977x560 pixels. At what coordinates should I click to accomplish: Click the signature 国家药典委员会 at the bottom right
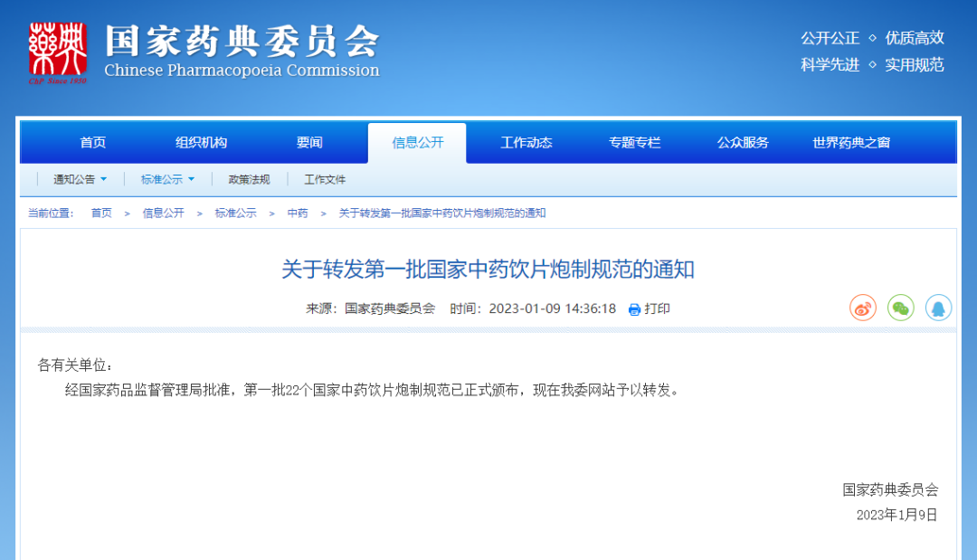(x=890, y=489)
